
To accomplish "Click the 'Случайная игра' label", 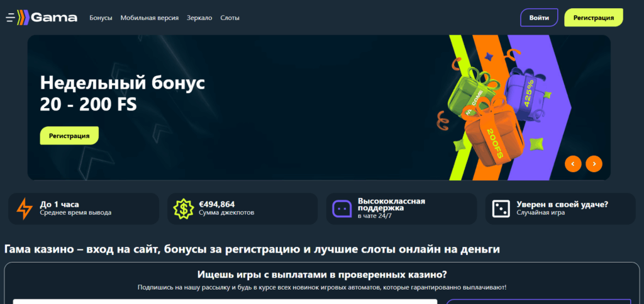I will [x=540, y=213].
